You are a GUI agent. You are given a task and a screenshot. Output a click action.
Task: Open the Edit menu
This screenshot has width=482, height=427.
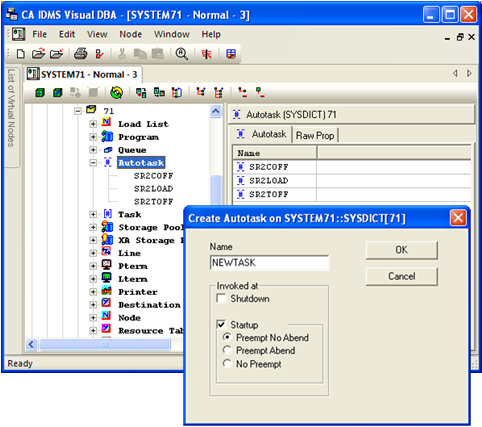point(67,34)
